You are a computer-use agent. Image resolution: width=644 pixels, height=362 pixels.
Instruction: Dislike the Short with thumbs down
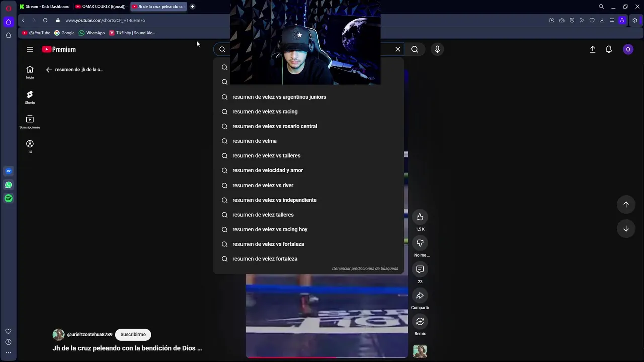(420, 243)
